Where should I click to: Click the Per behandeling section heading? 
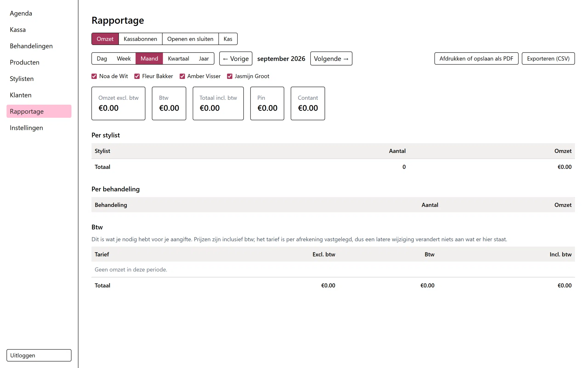pos(115,189)
